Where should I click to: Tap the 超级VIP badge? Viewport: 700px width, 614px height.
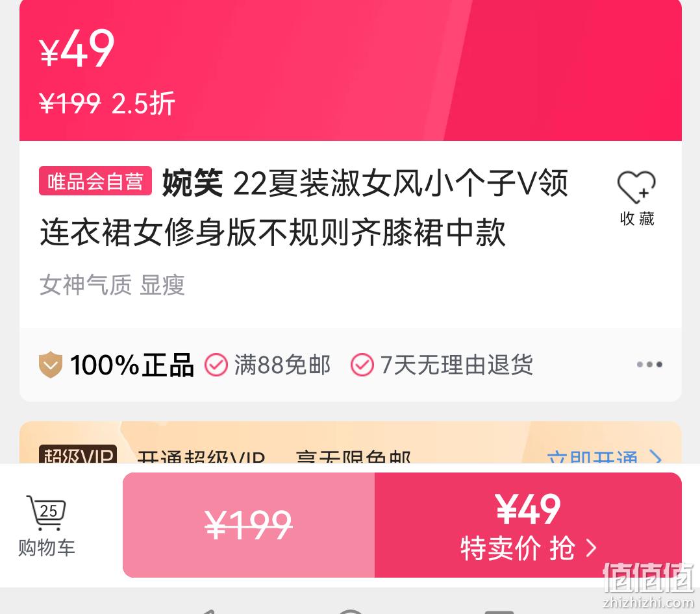point(78,454)
